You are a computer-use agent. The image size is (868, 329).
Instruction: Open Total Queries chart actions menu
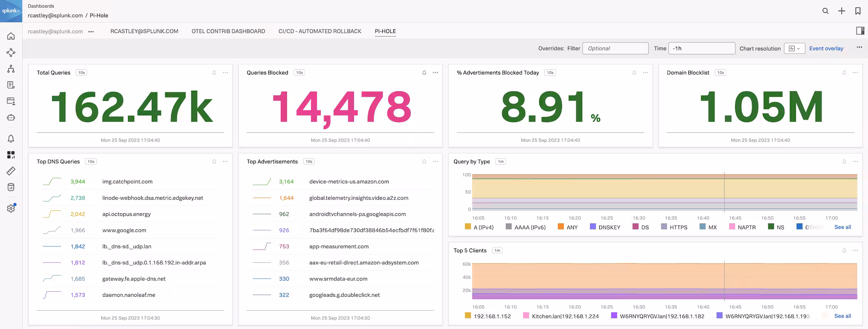(x=225, y=73)
